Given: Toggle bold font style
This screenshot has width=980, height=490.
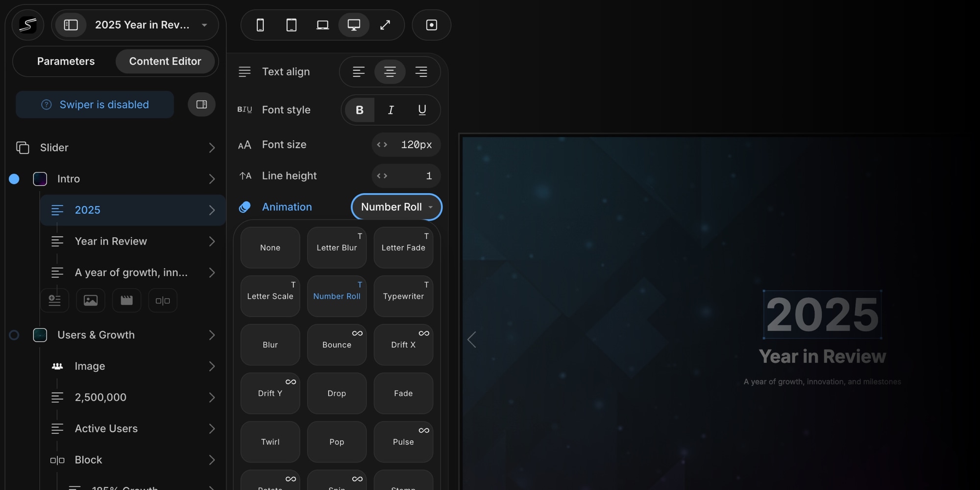Looking at the screenshot, I should pos(360,110).
